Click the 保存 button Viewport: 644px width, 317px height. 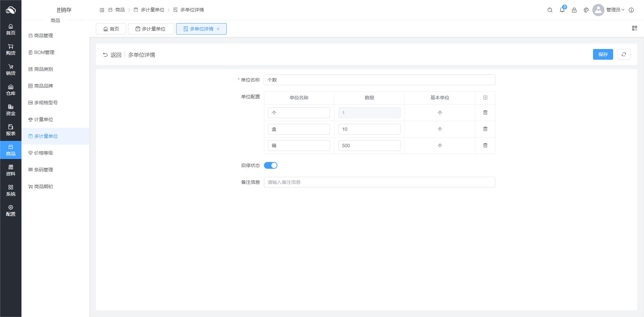tap(602, 54)
